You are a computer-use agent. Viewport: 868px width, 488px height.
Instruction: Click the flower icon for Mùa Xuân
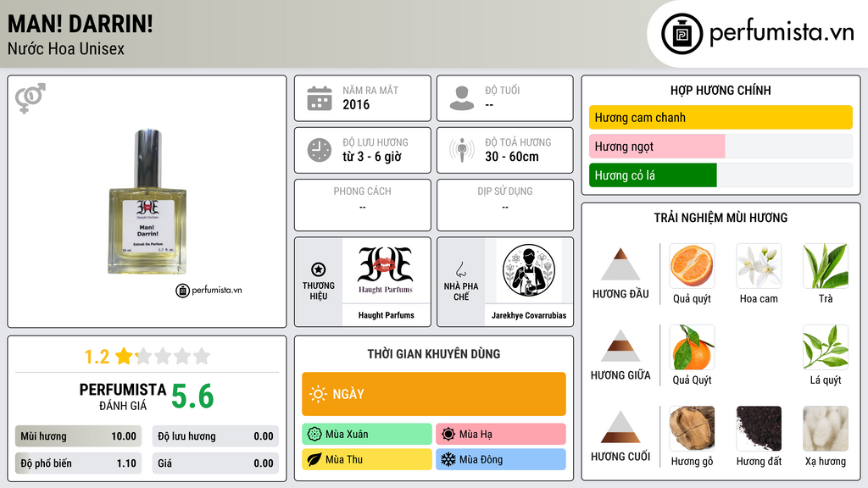pos(314,435)
